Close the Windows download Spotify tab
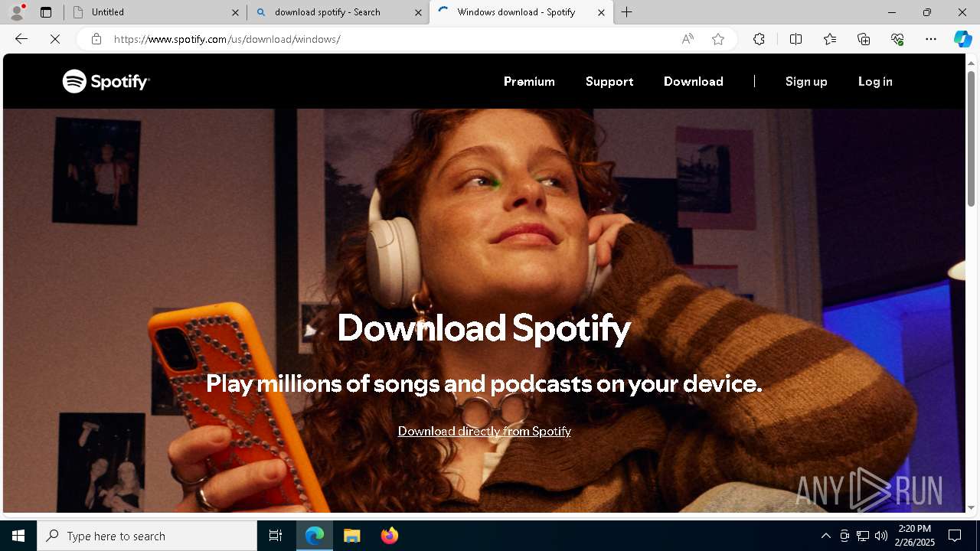 601,12
